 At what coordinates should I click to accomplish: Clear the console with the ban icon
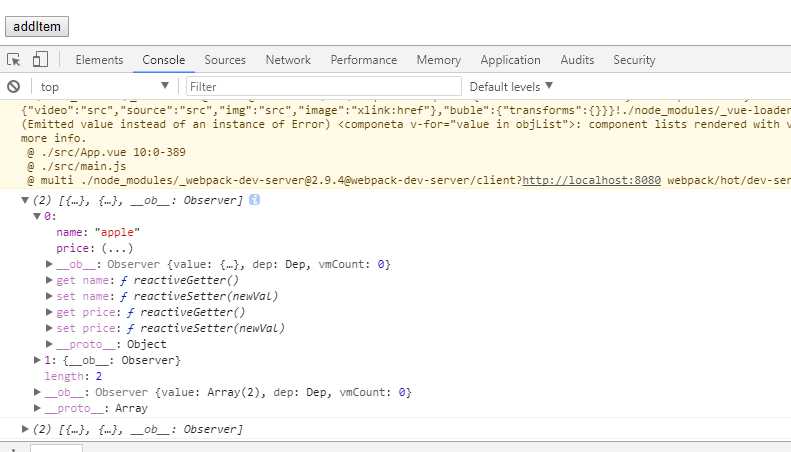pos(14,87)
